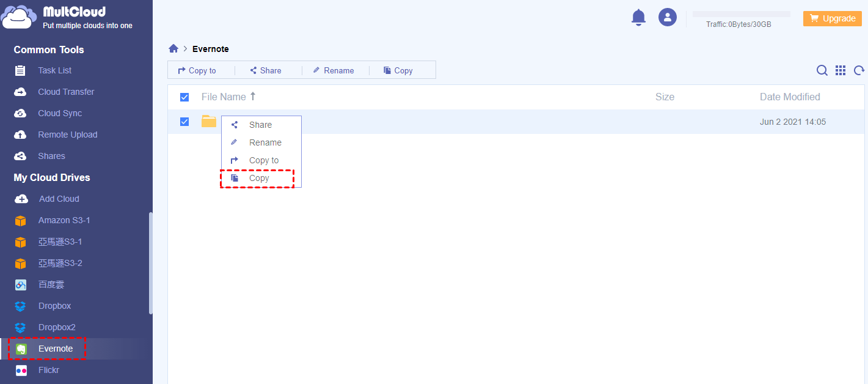Screen dimensions: 868x384
Task: Open search with the magnifier icon
Action: pyautogui.click(x=822, y=70)
